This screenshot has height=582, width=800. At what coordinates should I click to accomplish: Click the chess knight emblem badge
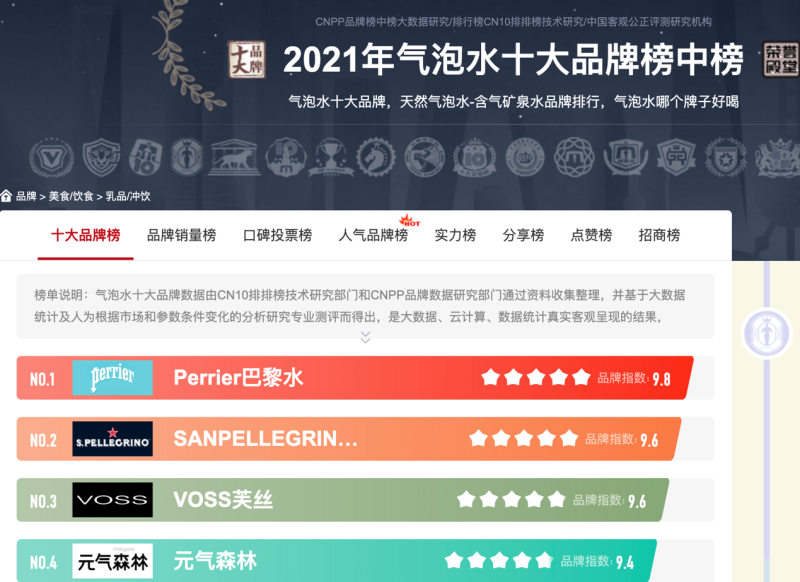(375, 158)
